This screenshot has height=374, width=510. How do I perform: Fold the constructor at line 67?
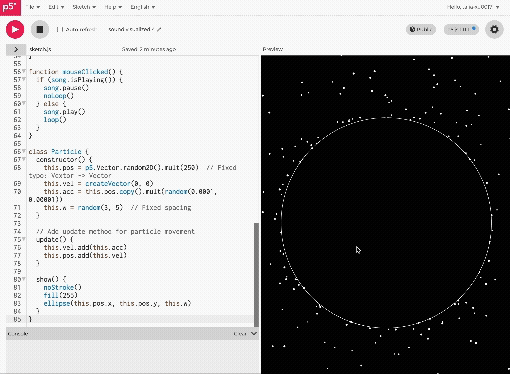24,160
